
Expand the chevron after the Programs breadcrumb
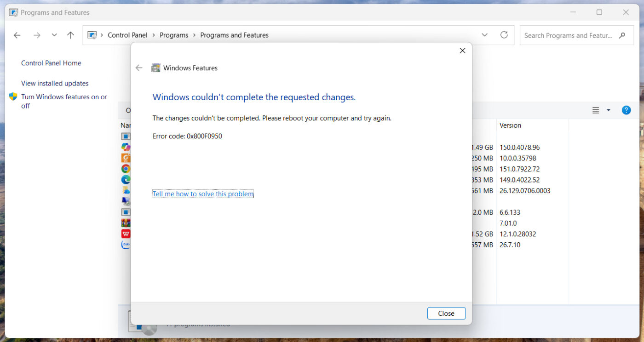point(194,35)
